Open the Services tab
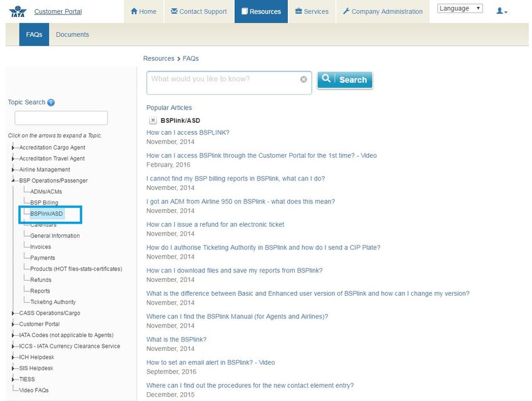Image resolution: width=532 pixels, height=401 pixels. tap(312, 11)
